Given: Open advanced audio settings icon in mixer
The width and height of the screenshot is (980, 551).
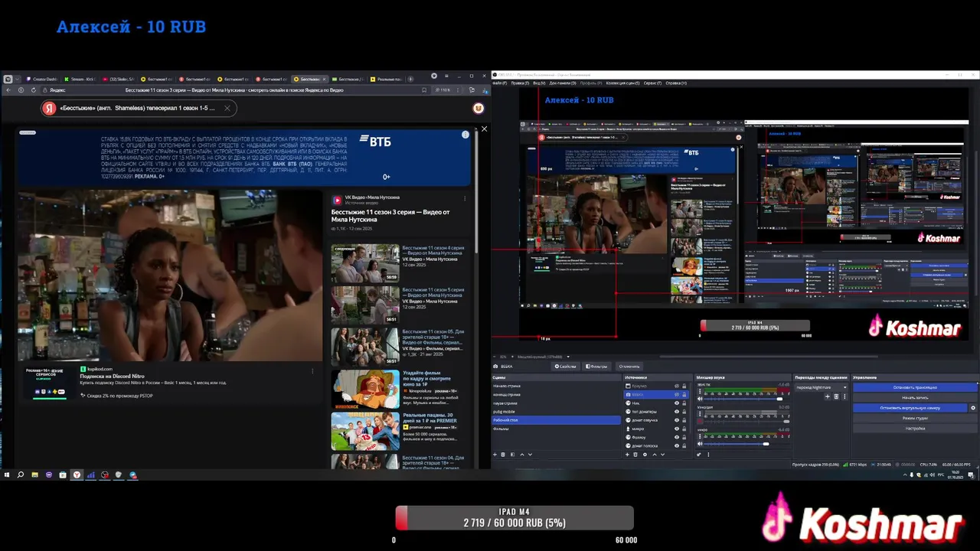Looking at the screenshot, I should (699, 455).
